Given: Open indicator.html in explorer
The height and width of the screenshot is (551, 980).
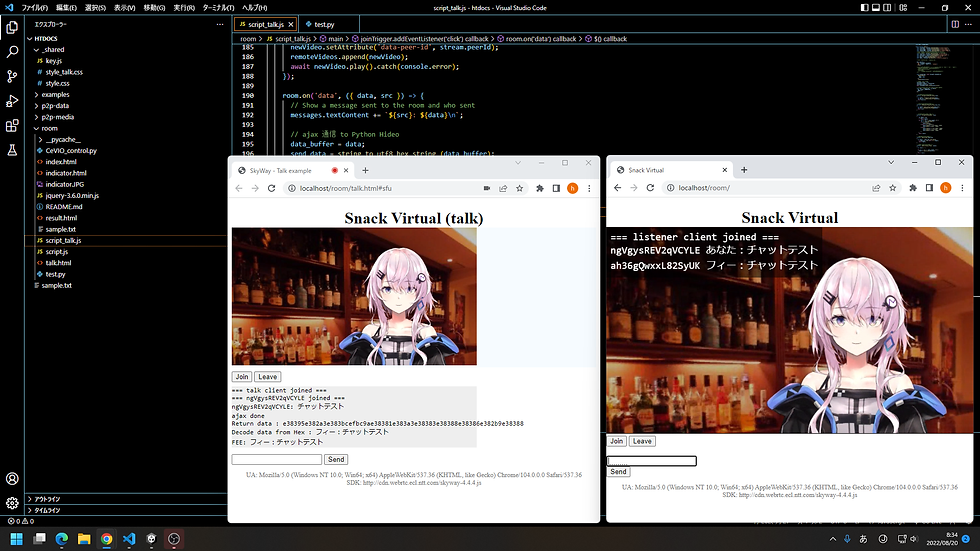Looking at the screenshot, I should [66, 173].
